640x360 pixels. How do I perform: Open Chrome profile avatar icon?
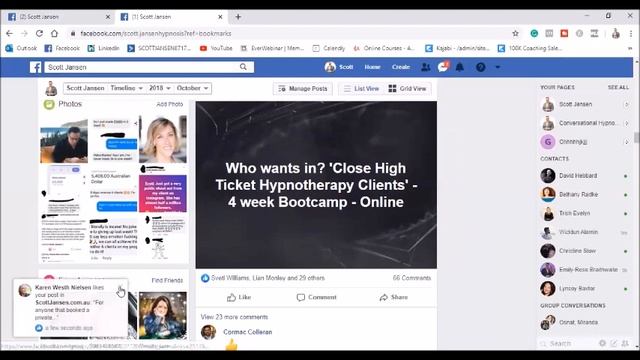616,33
